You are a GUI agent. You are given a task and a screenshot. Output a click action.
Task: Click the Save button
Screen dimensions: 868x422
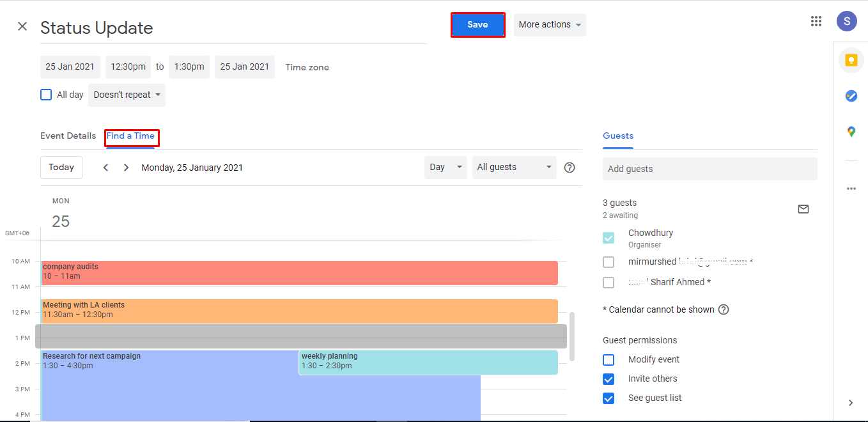[x=477, y=25]
